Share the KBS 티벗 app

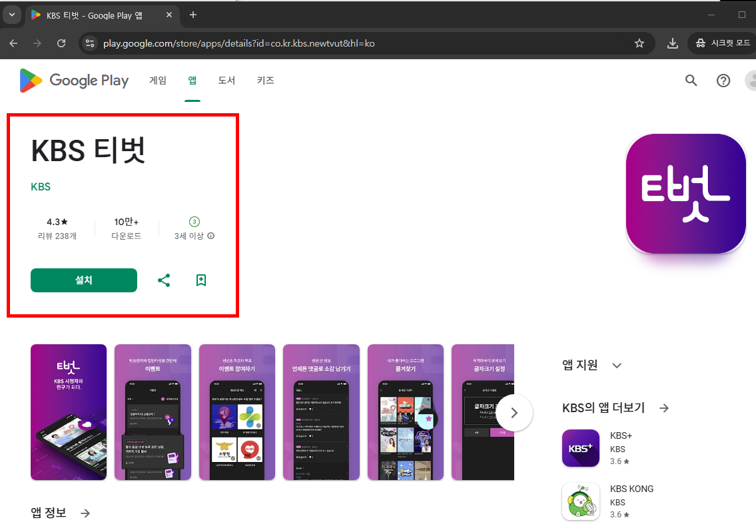164,280
